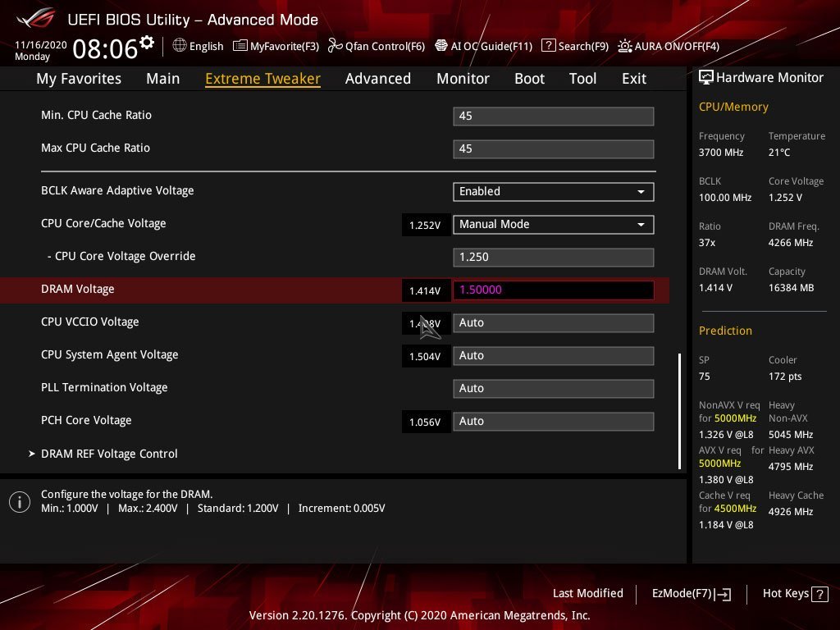840x630 pixels.
Task: Click CPU VCCIO Voltage Auto field
Action: click(x=554, y=323)
